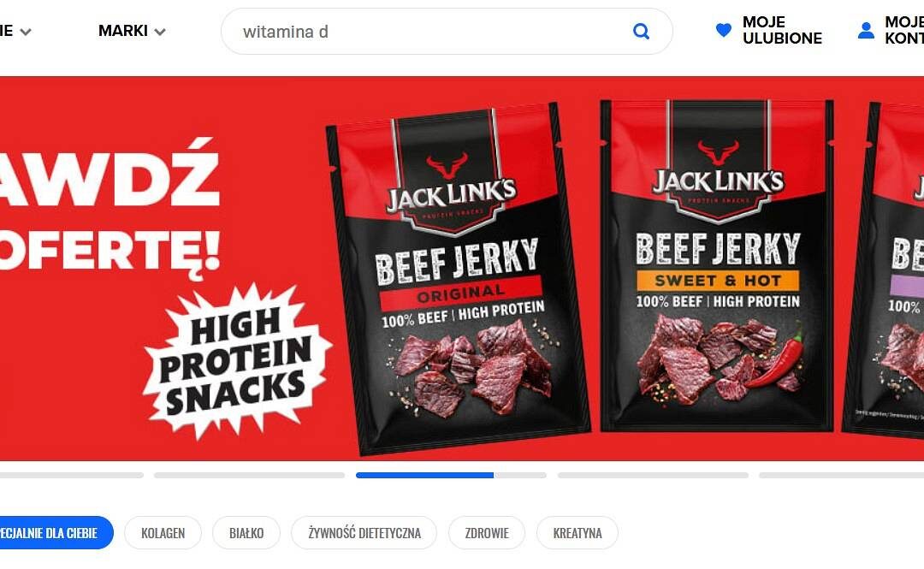Image resolution: width=924 pixels, height=569 pixels.
Task: Select the ŻYWNOŚĆ DIETETYCZNA tab
Action: [364, 533]
